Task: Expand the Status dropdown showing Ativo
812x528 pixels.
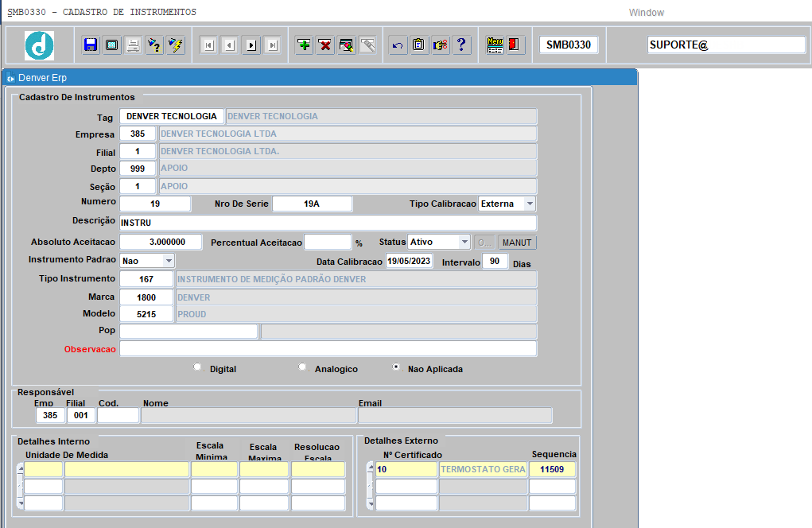Action: point(464,242)
